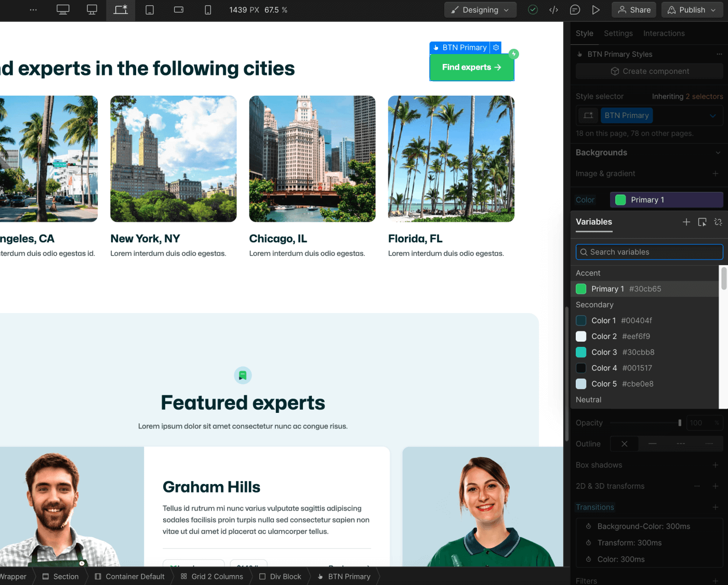
Task: Open 2D & 3D transforms options dots
Action: (x=697, y=486)
